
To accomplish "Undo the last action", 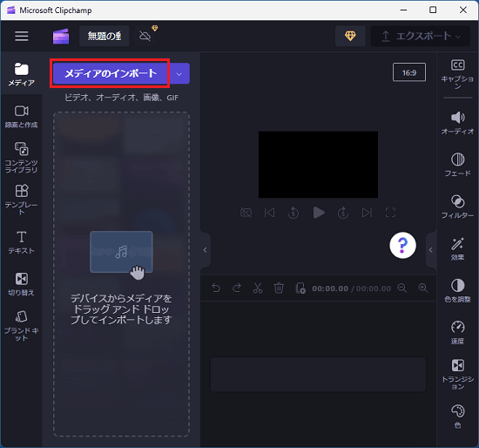I will pos(216,288).
